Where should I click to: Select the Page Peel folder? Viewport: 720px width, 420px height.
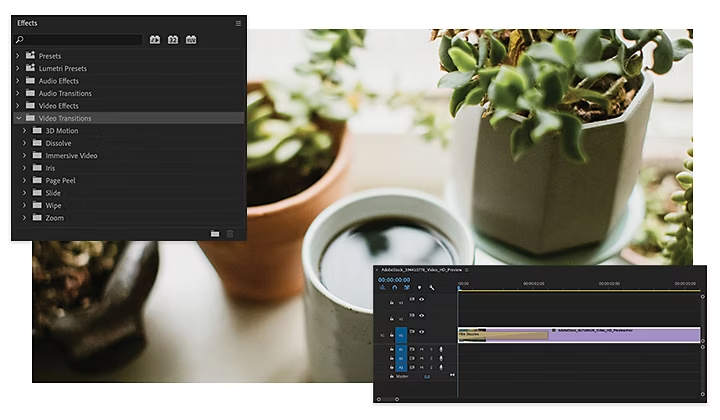click(61, 180)
